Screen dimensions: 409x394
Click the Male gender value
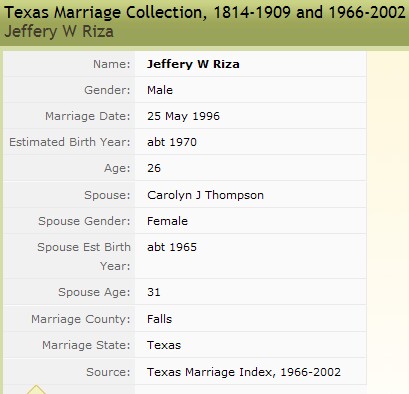coord(160,90)
